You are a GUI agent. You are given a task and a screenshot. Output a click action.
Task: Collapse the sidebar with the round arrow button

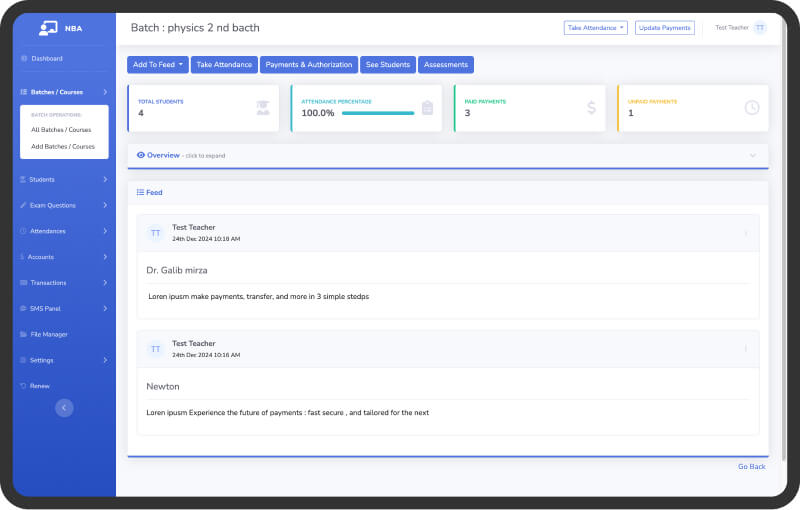pyautogui.click(x=64, y=407)
